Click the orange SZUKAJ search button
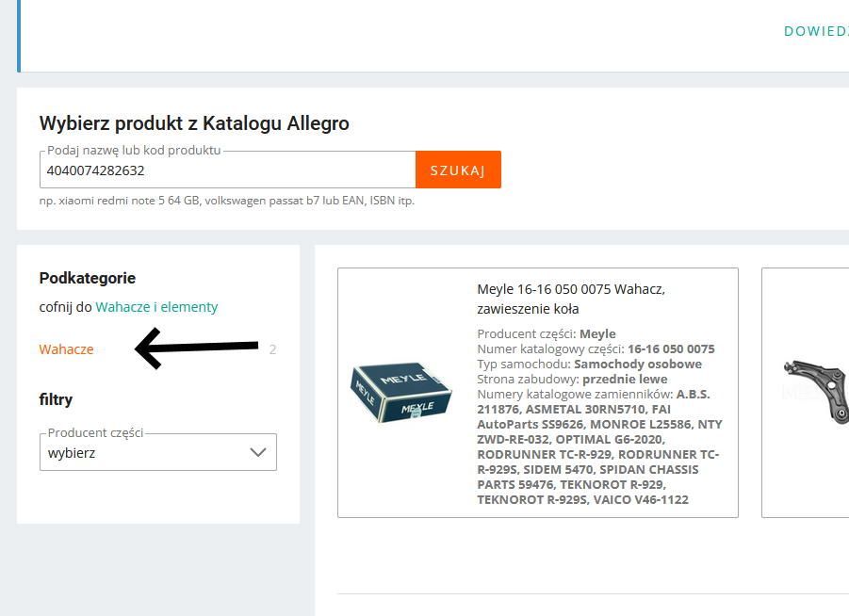 [x=458, y=170]
